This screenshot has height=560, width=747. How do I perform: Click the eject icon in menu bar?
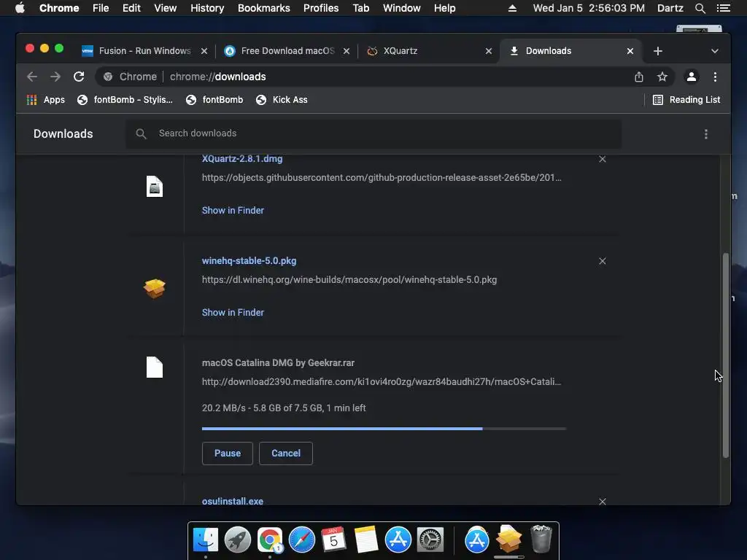click(512, 8)
